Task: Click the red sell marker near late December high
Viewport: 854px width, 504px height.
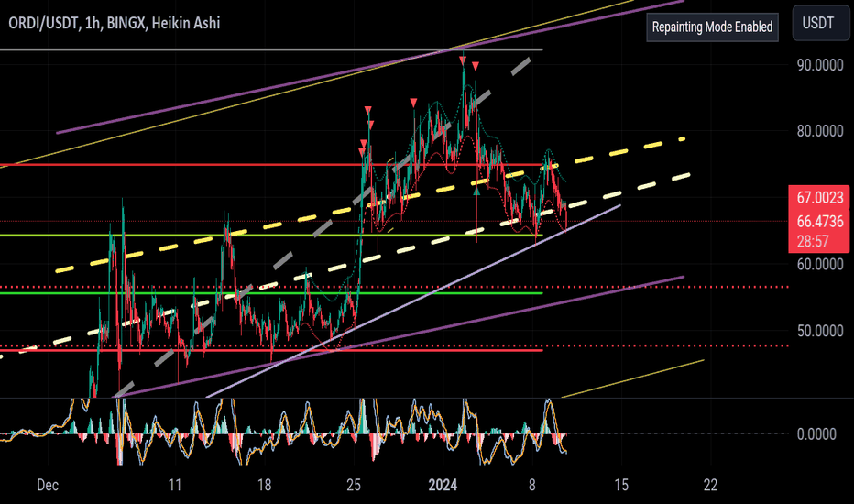Action: 413,103
